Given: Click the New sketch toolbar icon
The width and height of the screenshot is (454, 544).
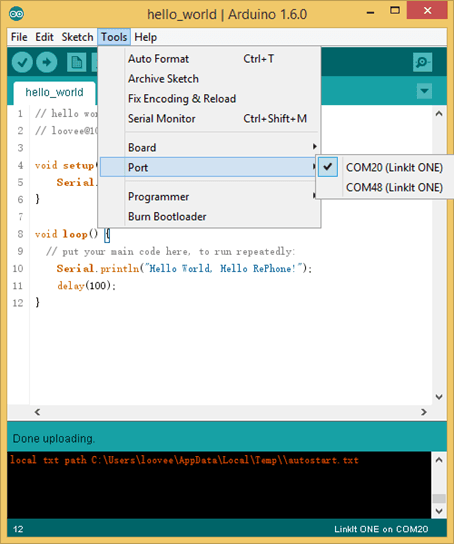Looking at the screenshot, I should pos(76,62).
